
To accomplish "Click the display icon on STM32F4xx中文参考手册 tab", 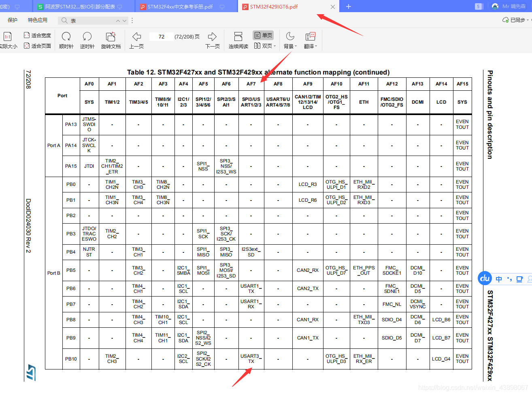I will [x=222, y=7].
